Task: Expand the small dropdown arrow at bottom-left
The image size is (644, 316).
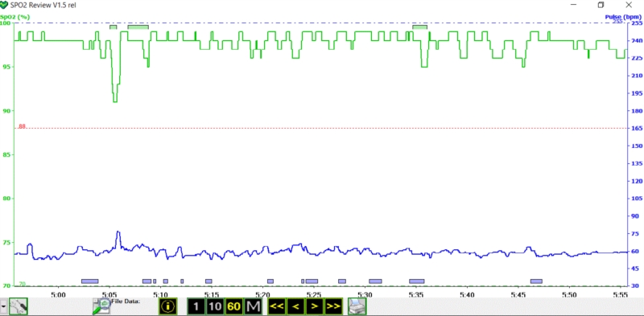Action: click(4, 306)
